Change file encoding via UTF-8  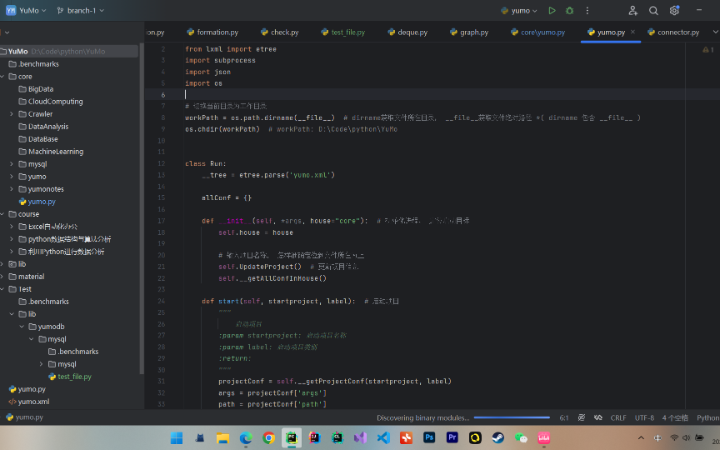[x=644, y=418]
